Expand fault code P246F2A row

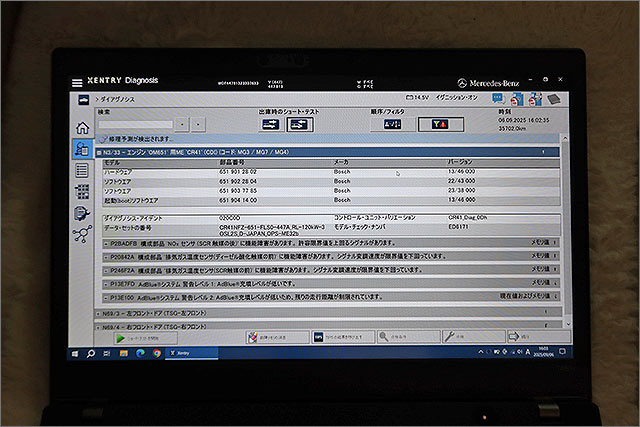[x=330, y=270]
